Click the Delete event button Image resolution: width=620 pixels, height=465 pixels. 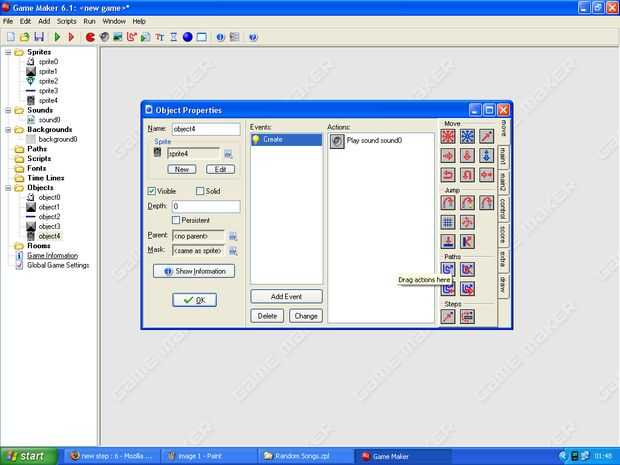tap(267, 316)
